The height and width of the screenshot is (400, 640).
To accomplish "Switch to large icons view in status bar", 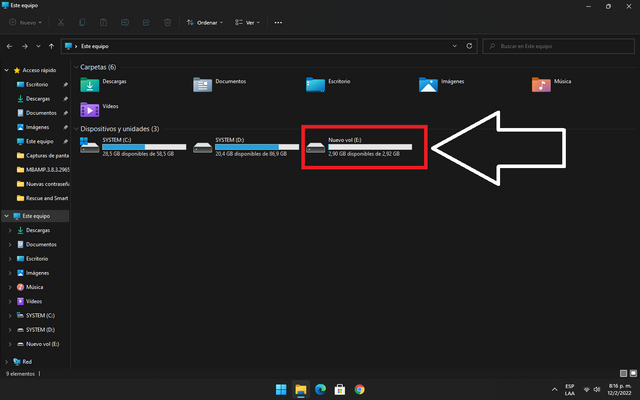I will tap(633, 373).
